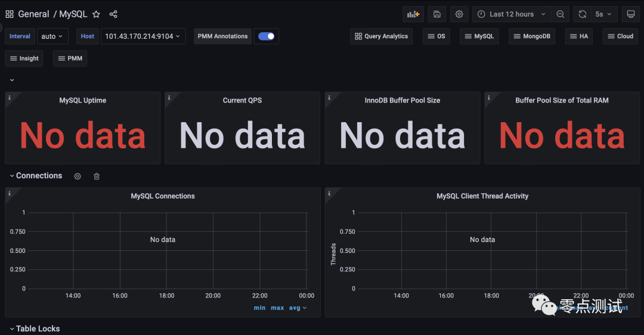The height and width of the screenshot is (335, 644).
Task: Collapse the Table Locks row
Action: click(35, 329)
